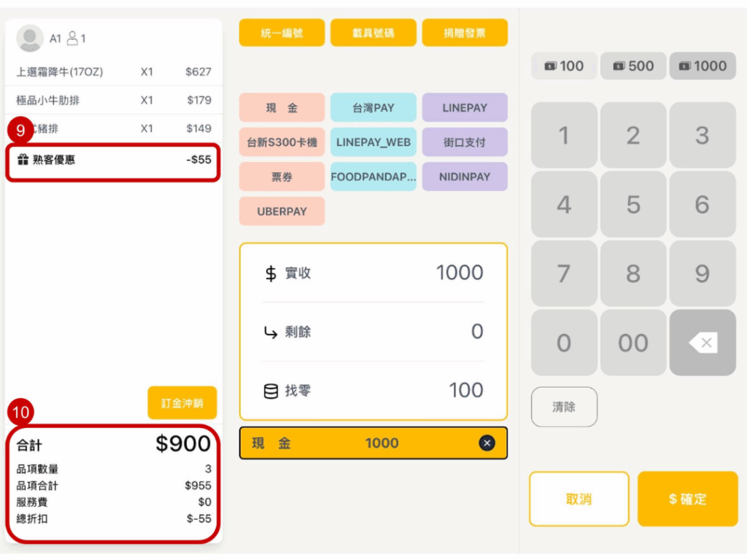Click the gift icon beside 熟客優惠
Screen dimensions: 747x560
pos(23,160)
